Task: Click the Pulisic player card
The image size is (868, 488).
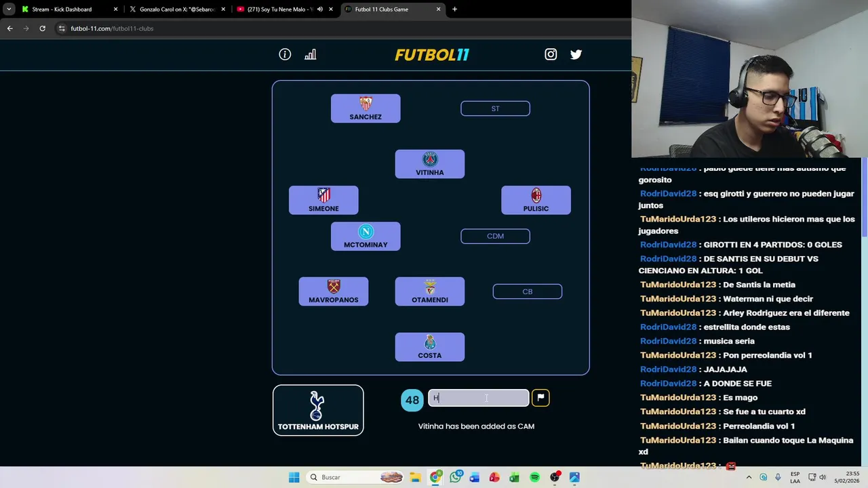Action: click(536, 200)
